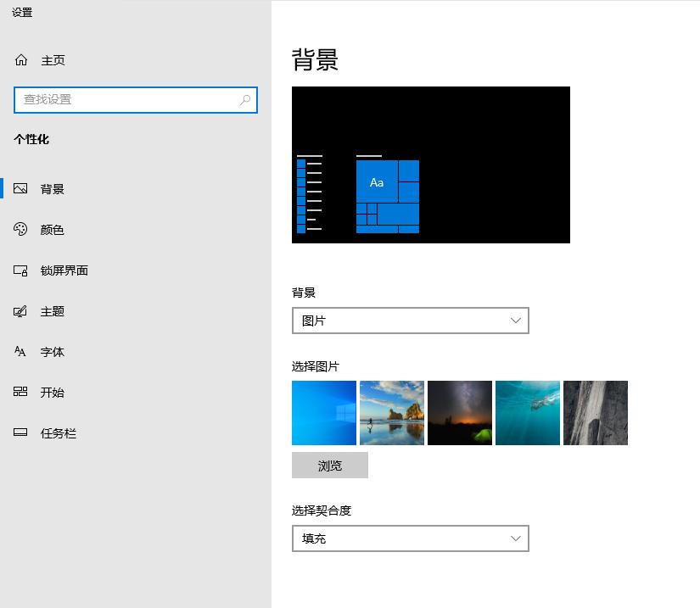
Task: Click the Lock screen (锁屏界面) icon
Action: [x=21, y=271]
